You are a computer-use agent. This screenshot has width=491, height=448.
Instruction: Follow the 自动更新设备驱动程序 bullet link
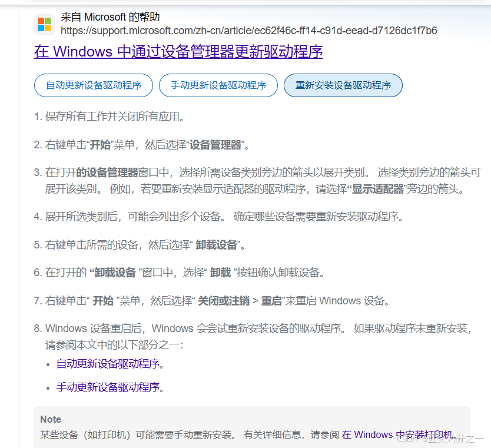108,364
